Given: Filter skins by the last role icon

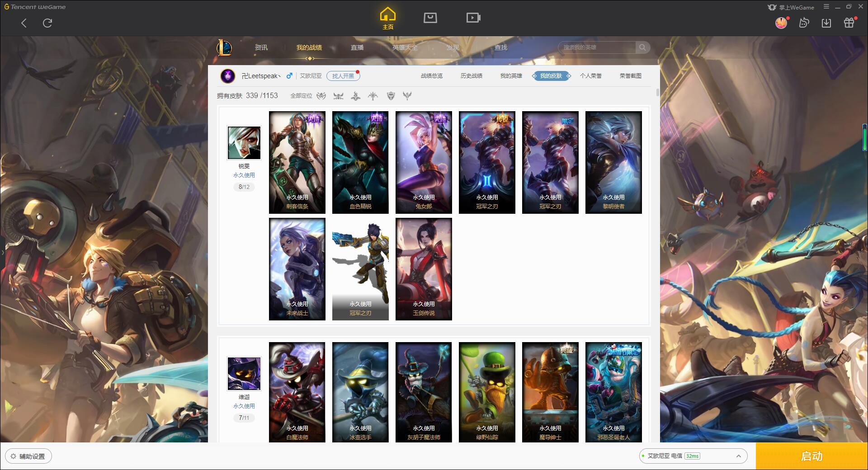Looking at the screenshot, I should [x=407, y=96].
